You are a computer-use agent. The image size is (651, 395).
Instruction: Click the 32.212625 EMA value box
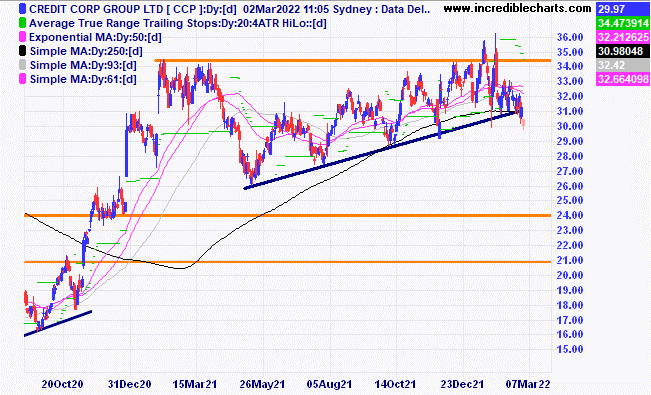pos(623,37)
